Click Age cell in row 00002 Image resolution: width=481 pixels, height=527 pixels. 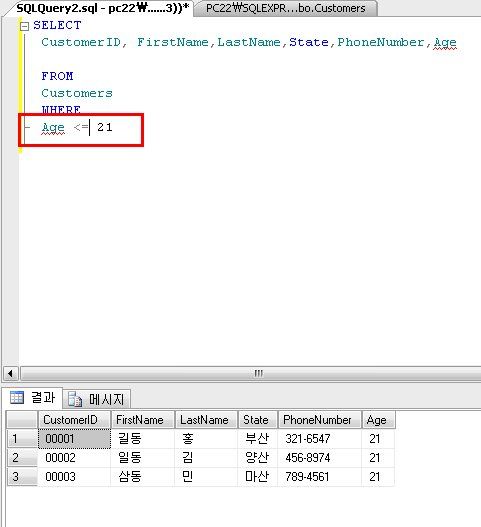coord(378,458)
